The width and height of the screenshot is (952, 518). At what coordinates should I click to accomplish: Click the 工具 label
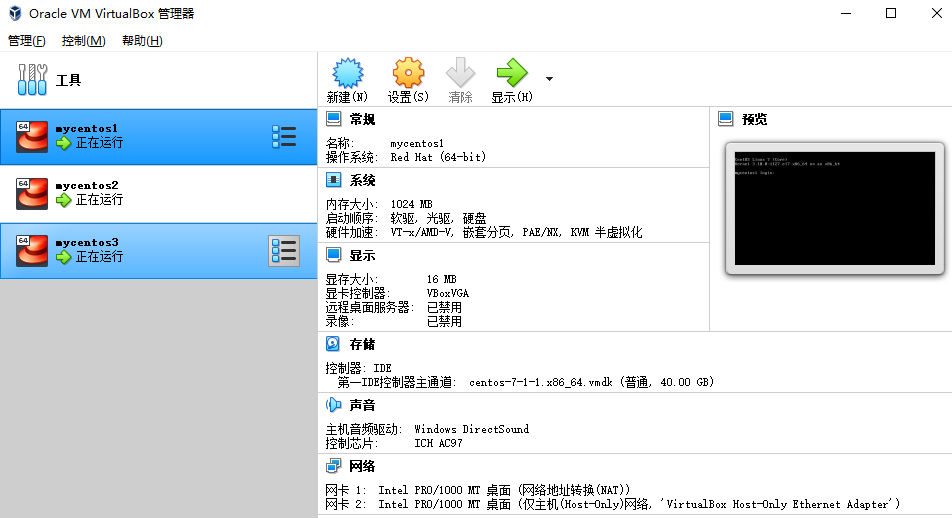(68, 80)
